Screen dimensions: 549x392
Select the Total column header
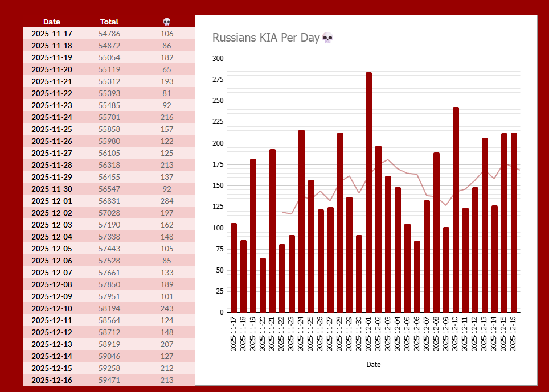109,22
